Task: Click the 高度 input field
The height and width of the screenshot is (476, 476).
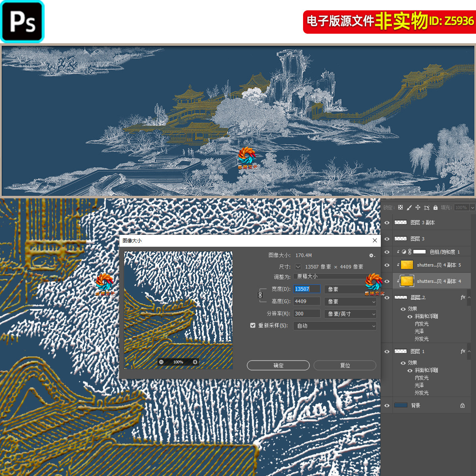Action: [x=307, y=301]
